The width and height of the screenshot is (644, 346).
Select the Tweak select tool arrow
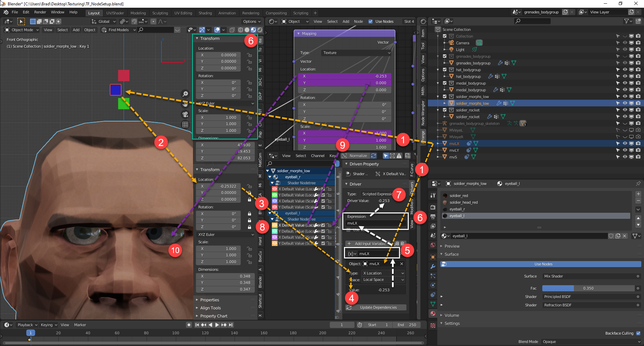pyautogui.click(x=21, y=21)
